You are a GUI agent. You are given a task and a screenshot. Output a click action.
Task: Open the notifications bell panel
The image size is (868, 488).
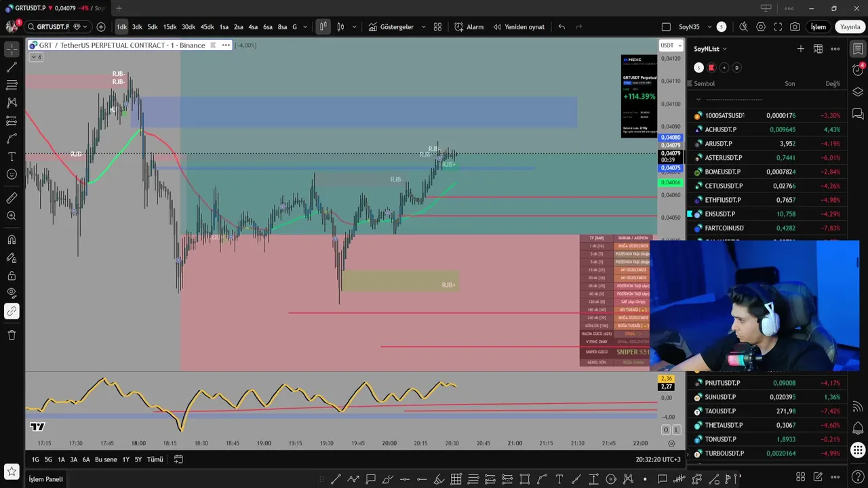click(x=858, y=428)
